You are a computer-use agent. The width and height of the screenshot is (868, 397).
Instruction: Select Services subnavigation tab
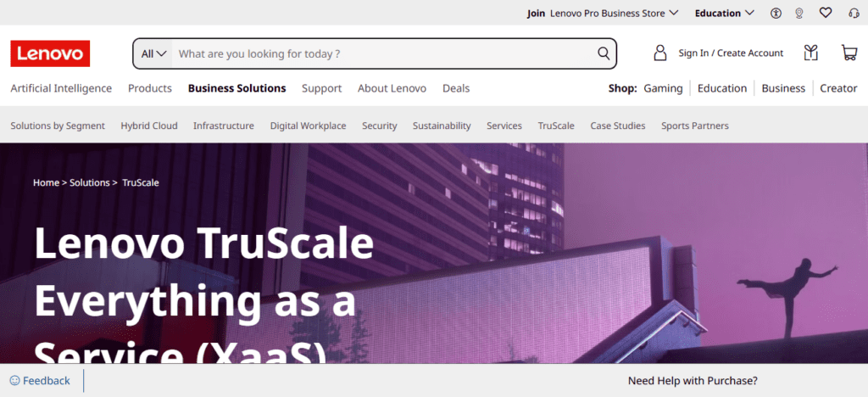click(x=504, y=126)
